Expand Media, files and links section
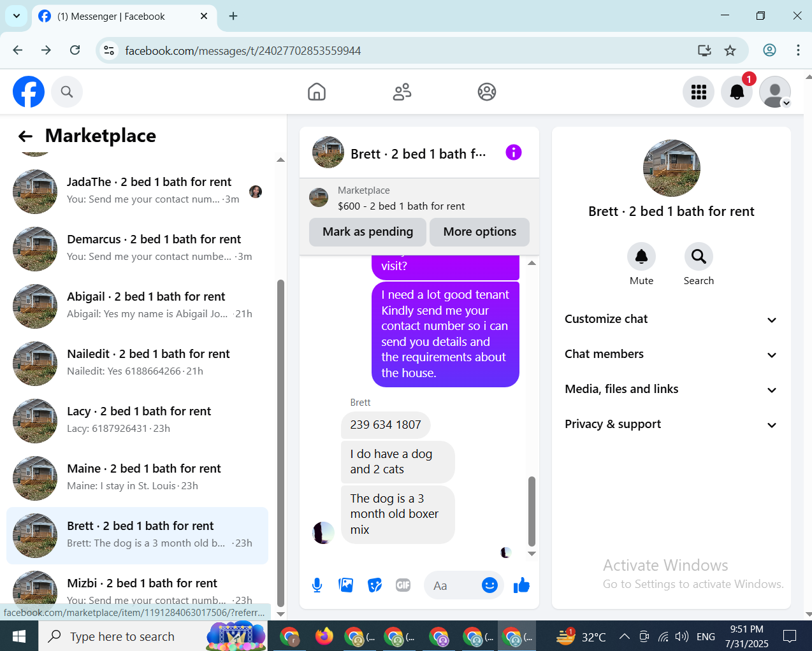This screenshot has width=812, height=651. [x=671, y=389]
